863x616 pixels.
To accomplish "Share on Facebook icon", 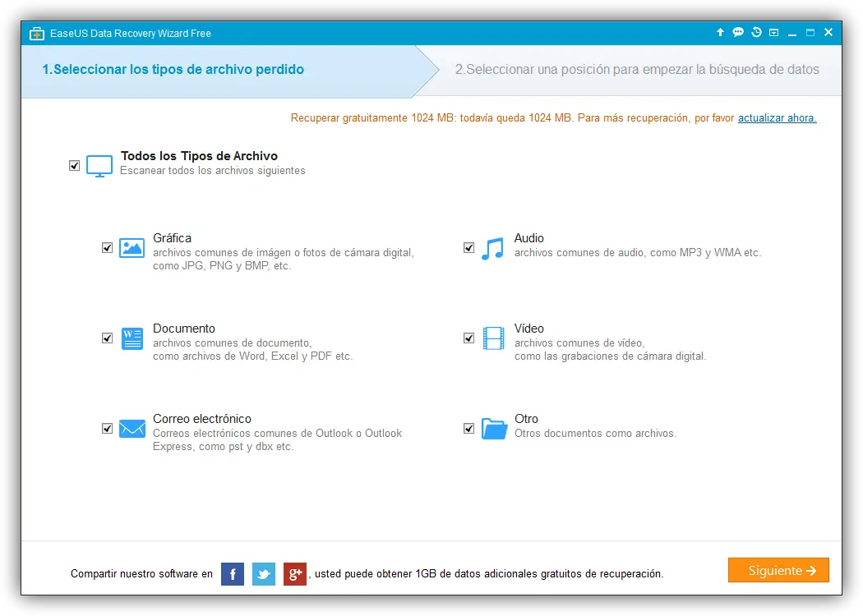I will pos(233,574).
